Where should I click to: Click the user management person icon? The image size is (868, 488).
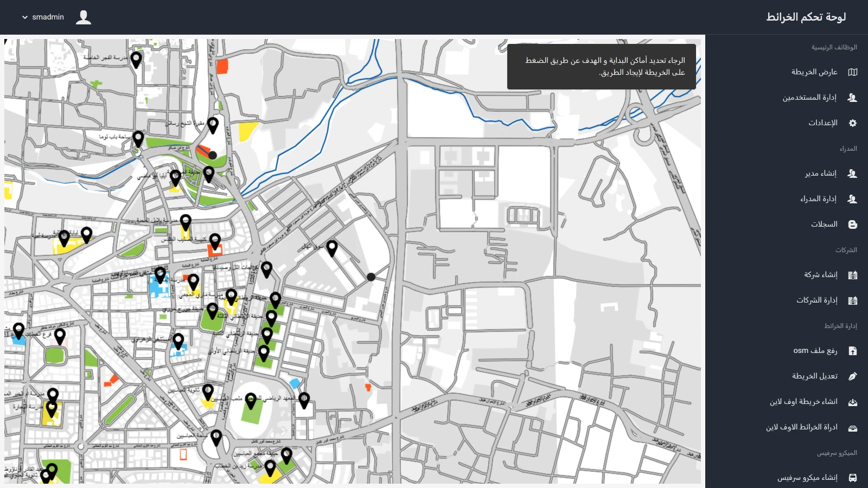[x=853, y=98]
